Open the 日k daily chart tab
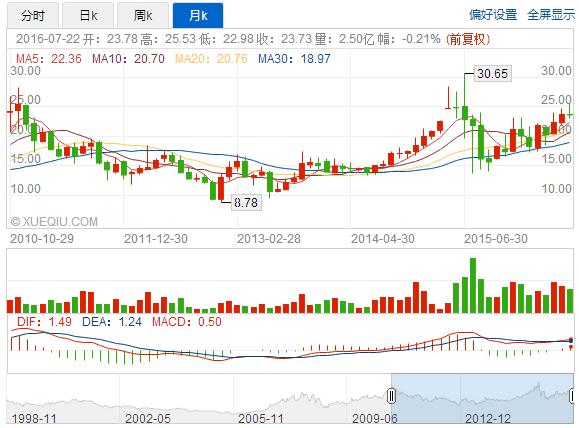 pos(88,15)
